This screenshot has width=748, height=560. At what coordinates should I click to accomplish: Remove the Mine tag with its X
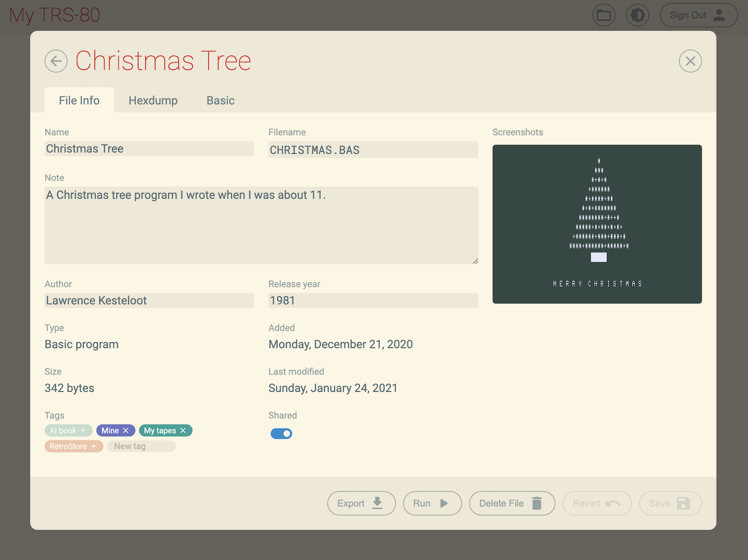[x=126, y=431]
